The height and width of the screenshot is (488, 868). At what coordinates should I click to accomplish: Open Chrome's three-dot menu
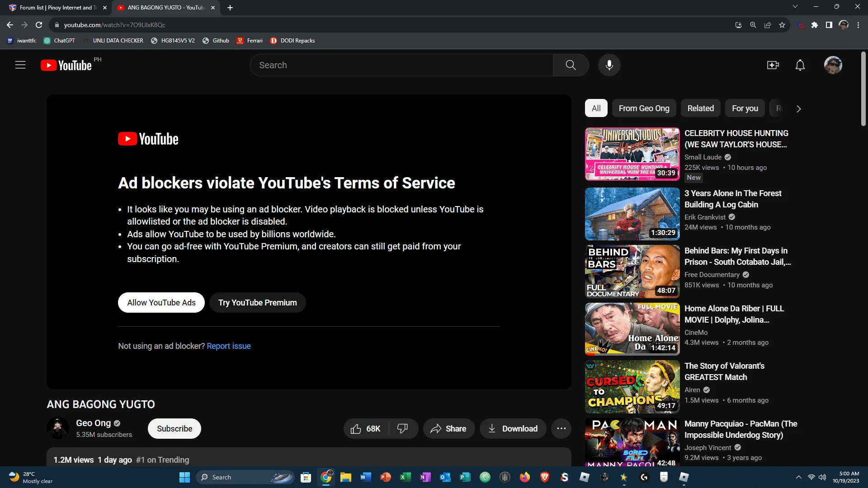(858, 25)
